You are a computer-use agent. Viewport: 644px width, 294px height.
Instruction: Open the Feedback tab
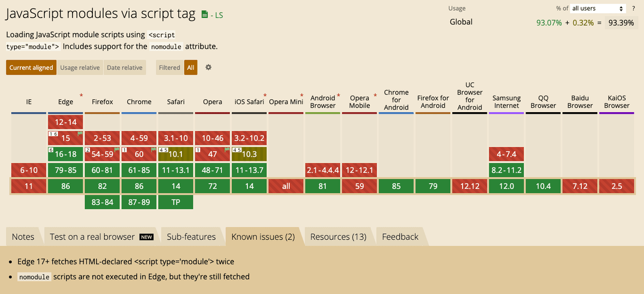(400, 237)
